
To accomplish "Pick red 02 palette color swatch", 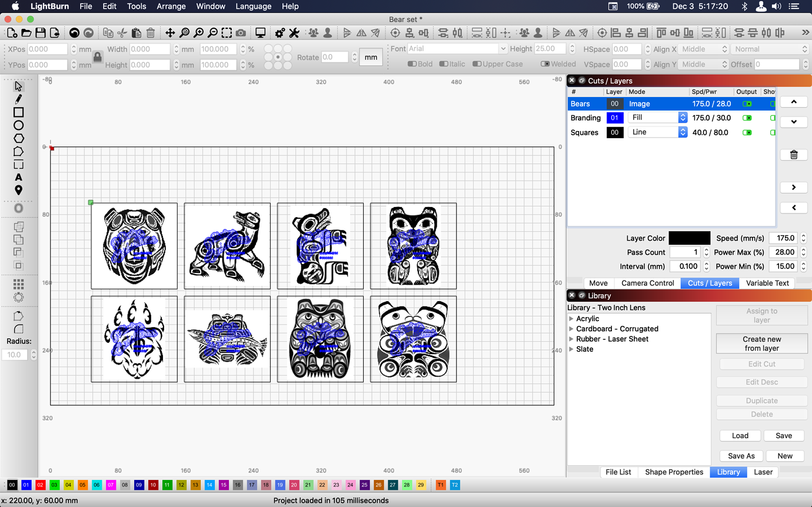I will click(x=41, y=485).
